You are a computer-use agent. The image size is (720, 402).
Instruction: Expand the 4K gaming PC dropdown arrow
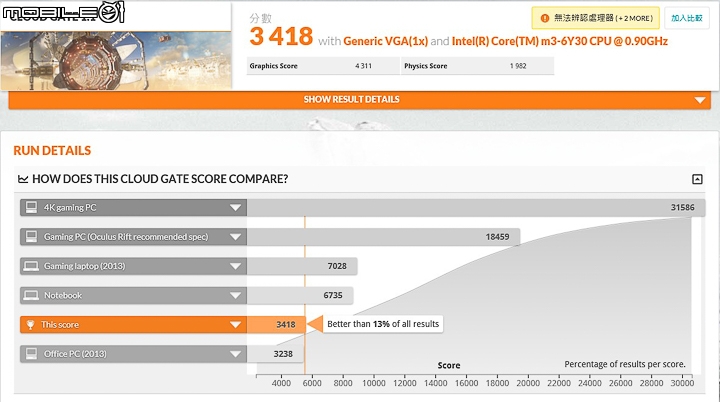pyautogui.click(x=235, y=208)
